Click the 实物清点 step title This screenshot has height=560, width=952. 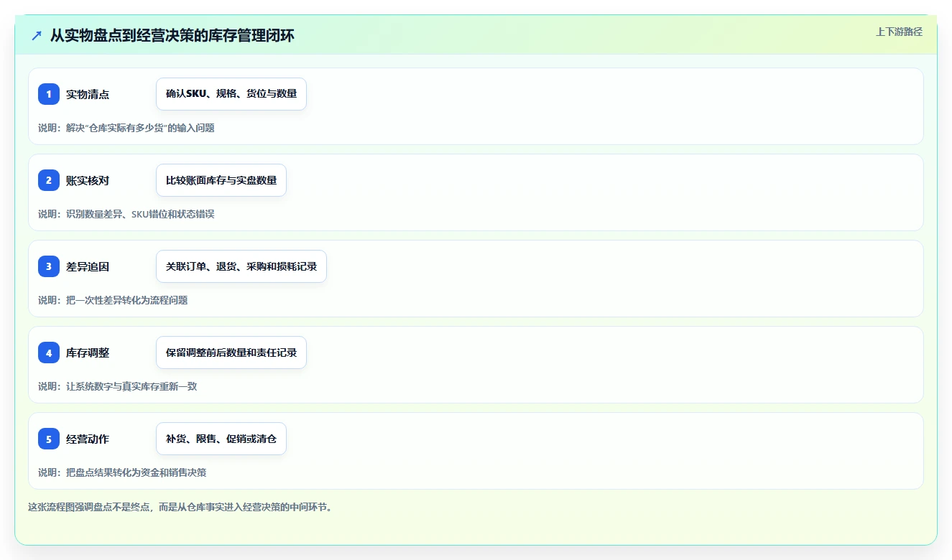88,94
